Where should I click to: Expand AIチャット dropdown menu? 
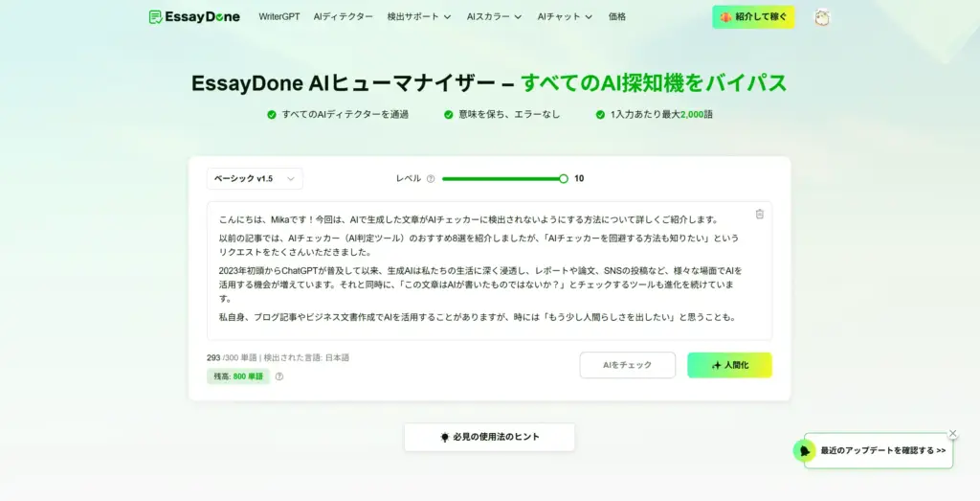[x=565, y=17]
